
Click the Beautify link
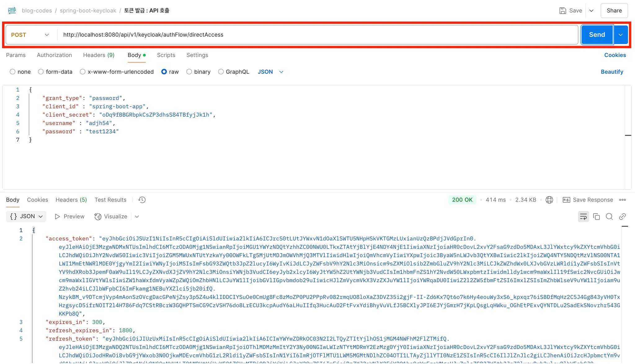pos(612,72)
